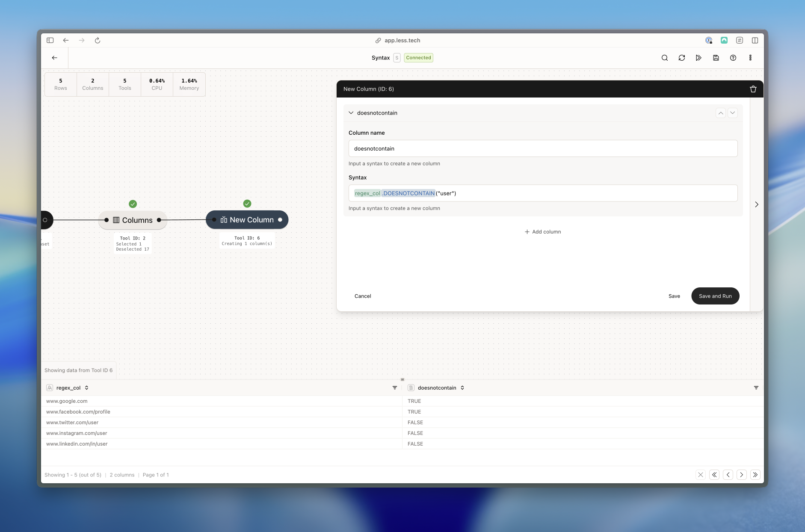Image resolution: width=805 pixels, height=532 pixels.
Task: Open the green extension icon in browser toolbar
Action: [x=724, y=40]
